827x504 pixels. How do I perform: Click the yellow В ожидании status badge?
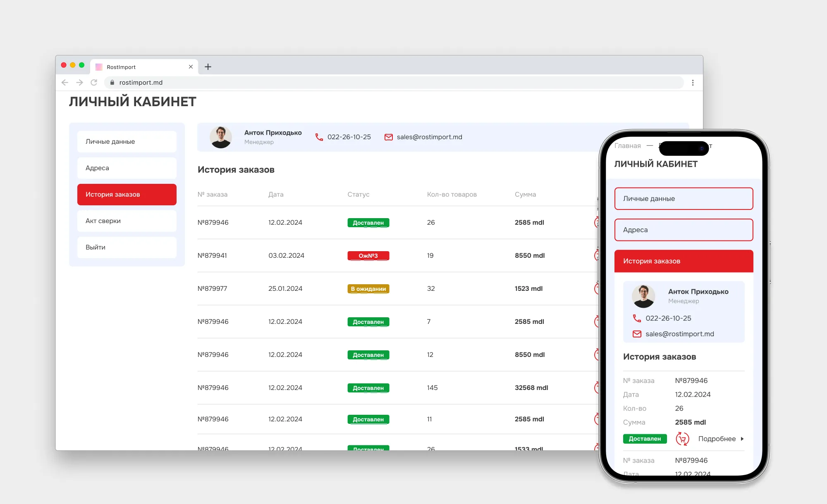368,289
